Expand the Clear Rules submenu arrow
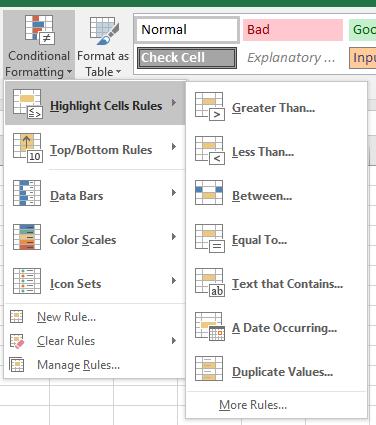The image size is (376, 425). point(174,340)
